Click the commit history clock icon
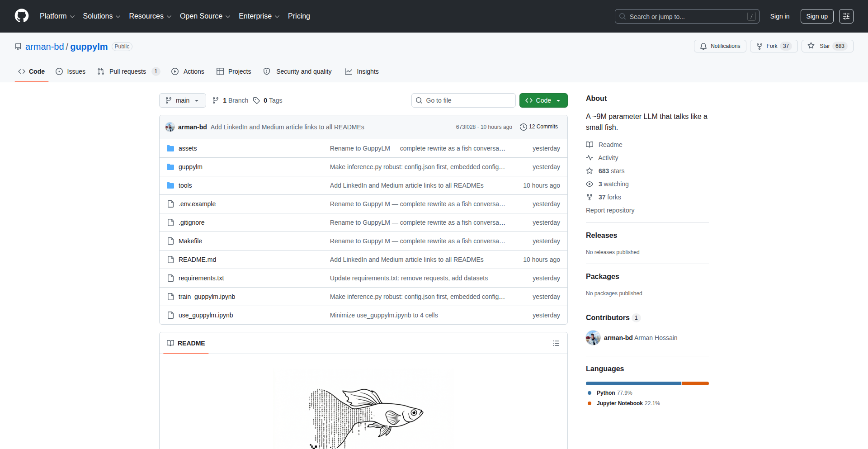 click(523, 127)
